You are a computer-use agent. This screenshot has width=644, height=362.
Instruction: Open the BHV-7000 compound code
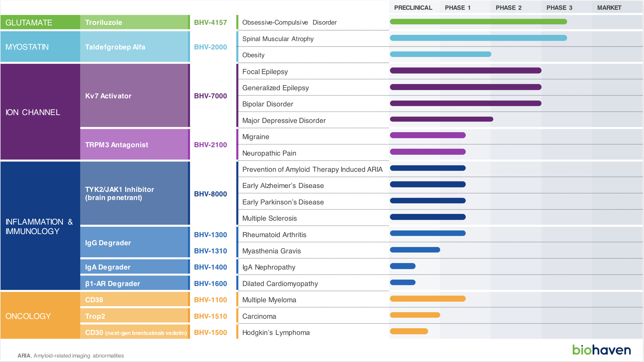click(210, 96)
